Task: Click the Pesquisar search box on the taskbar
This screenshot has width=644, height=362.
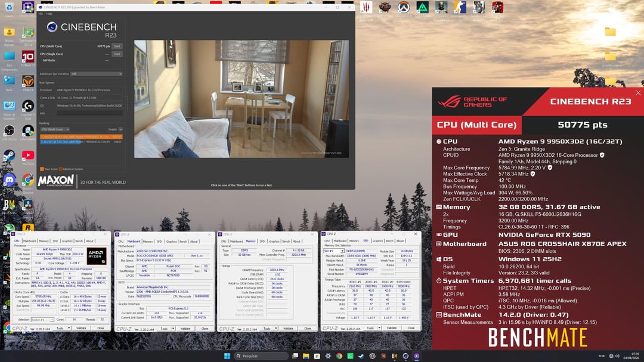Action: [261, 356]
